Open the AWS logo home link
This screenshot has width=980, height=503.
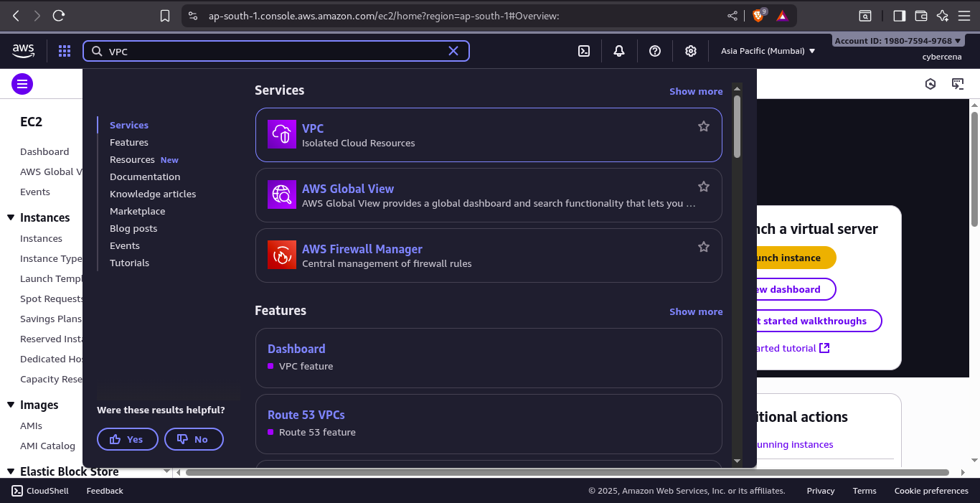(23, 50)
